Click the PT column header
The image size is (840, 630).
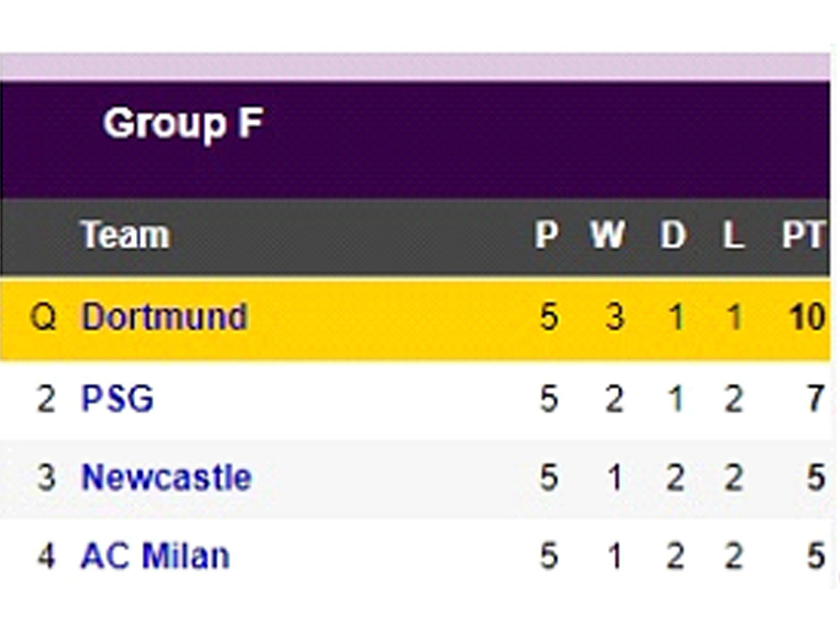802,235
